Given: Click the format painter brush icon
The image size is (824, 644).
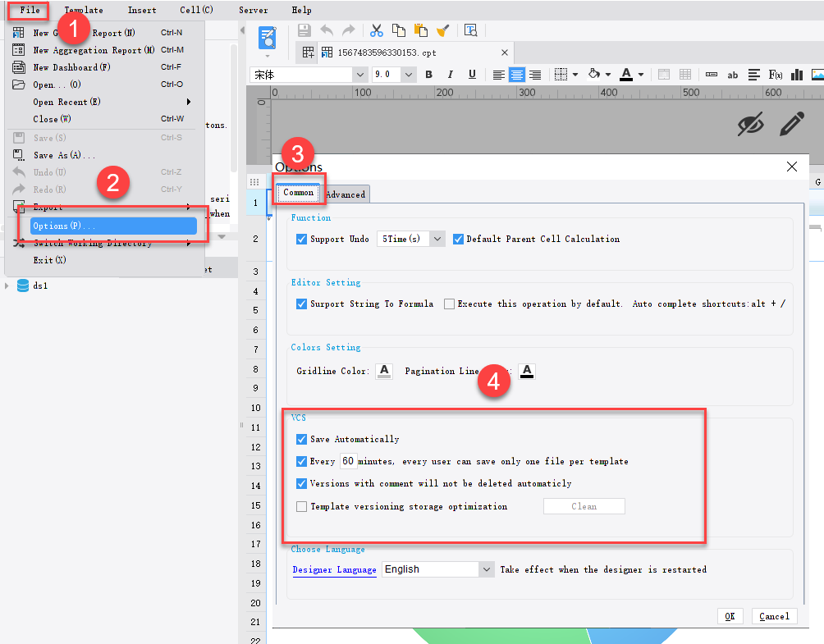Looking at the screenshot, I should (443, 30).
